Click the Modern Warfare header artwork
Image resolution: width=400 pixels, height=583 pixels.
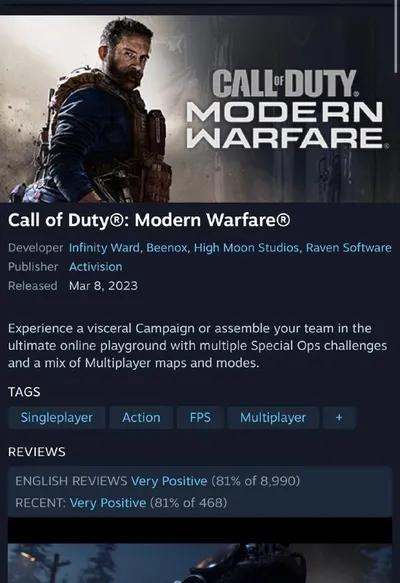[200, 109]
